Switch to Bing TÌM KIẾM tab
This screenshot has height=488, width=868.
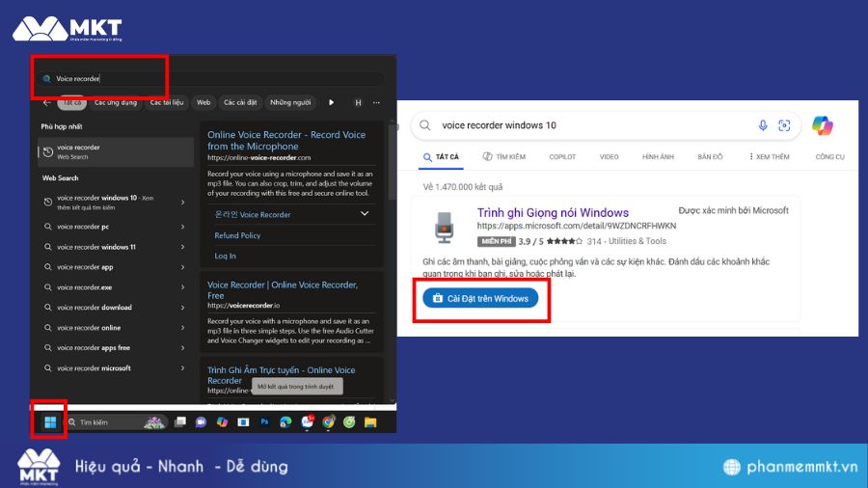pyautogui.click(x=504, y=157)
